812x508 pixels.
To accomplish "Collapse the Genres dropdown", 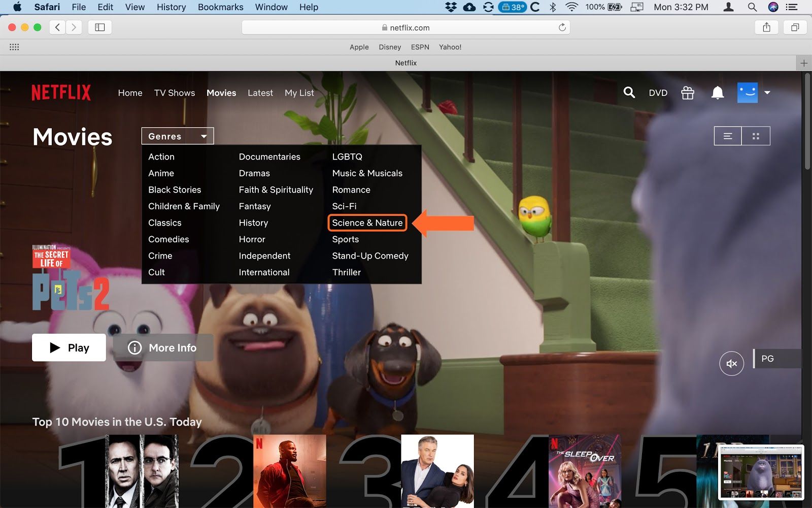I will [x=178, y=136].
